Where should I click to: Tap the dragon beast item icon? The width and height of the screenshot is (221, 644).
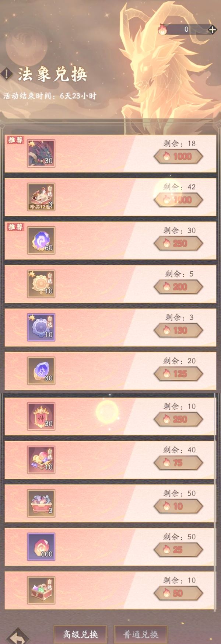(x=41, y=153)
